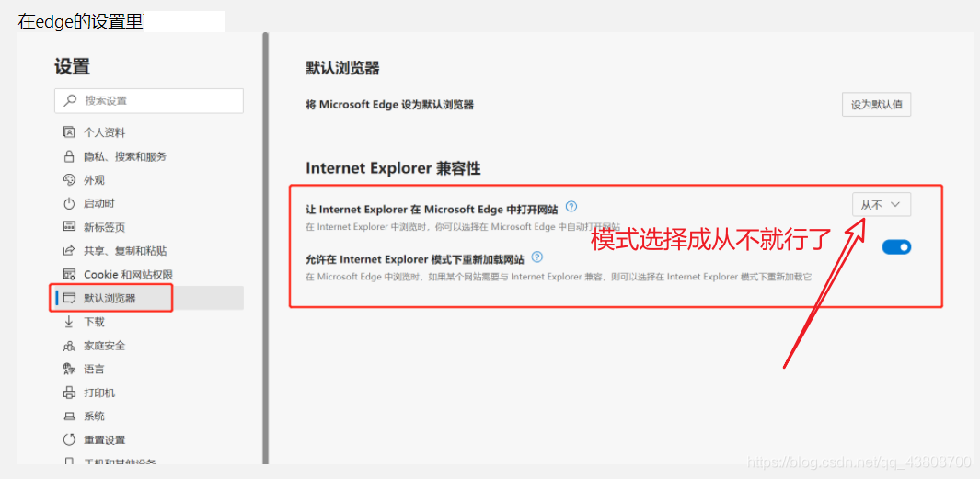980x479 pixels.
Task: Click the lock icon beside 隐私、搜索和服务
Action: 69,156
